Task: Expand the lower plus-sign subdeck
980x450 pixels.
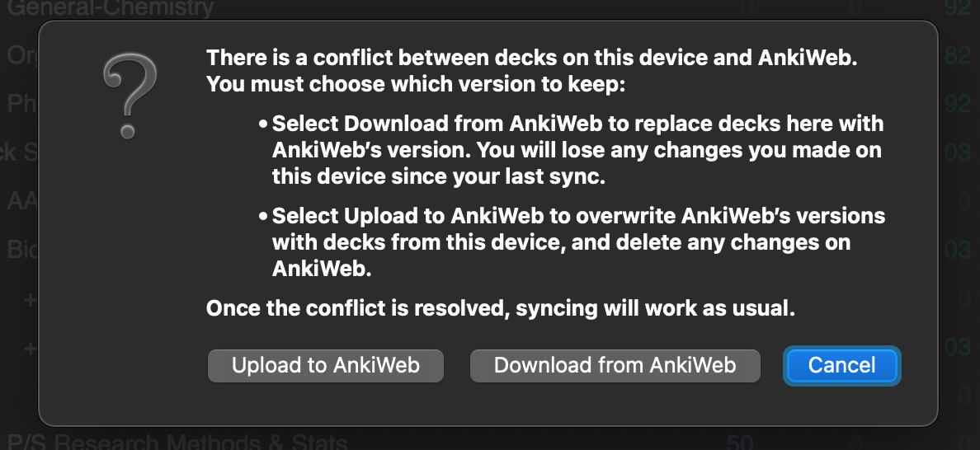Action: (x=30, y=348)
